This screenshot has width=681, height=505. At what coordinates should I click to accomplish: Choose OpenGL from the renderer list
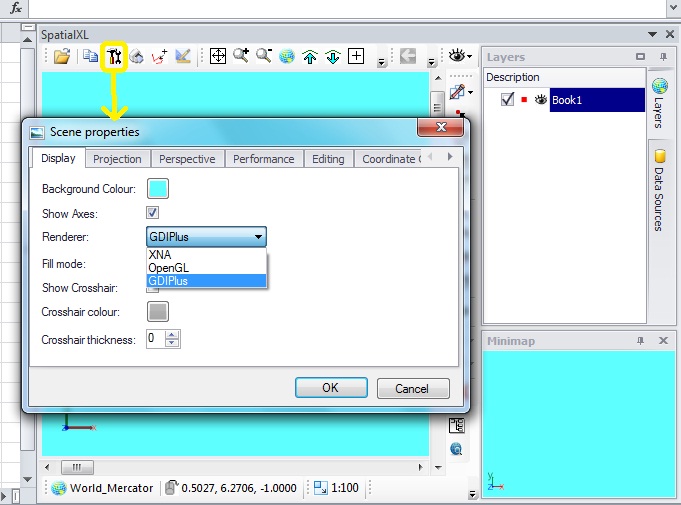point(168,268)
